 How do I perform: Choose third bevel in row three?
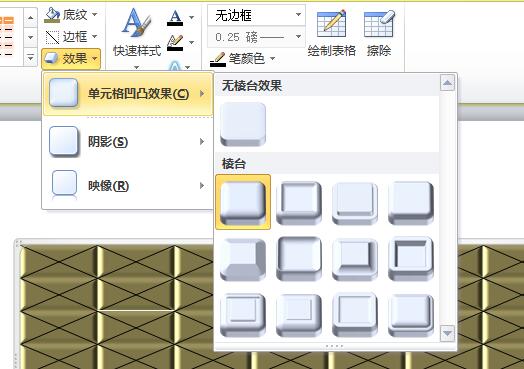point(355,315)
